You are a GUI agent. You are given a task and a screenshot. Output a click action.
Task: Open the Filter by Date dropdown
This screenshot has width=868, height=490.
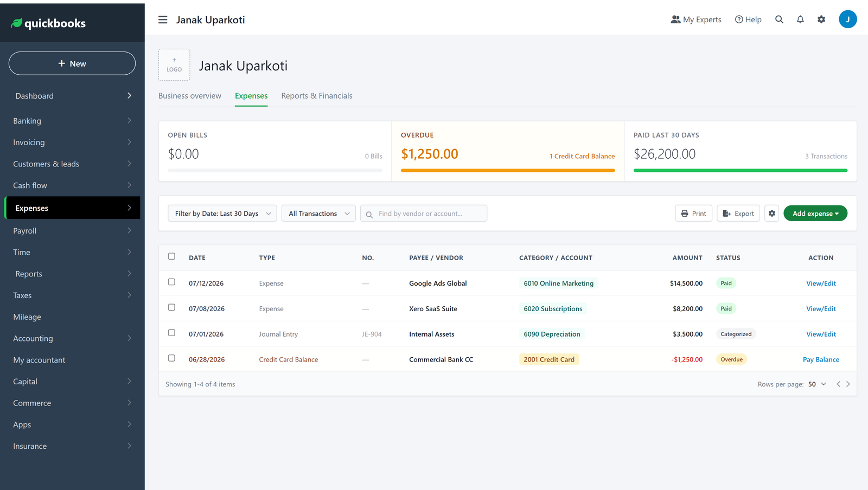(222, 214)
